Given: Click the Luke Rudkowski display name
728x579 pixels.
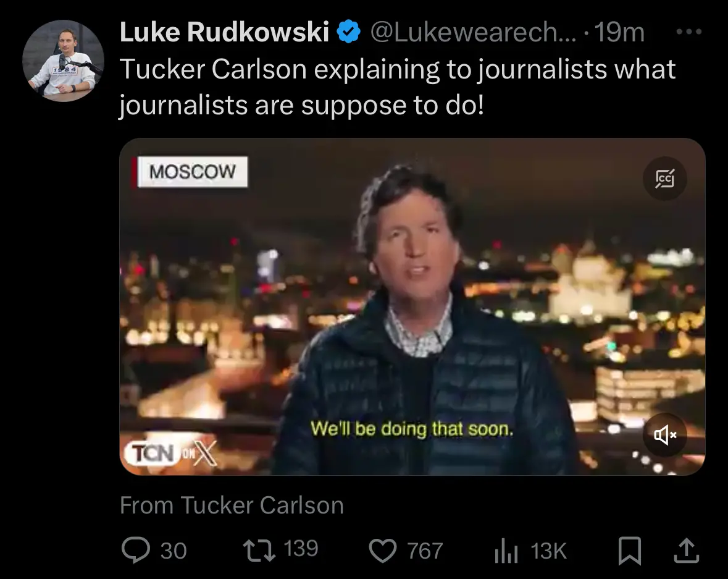Looking at the screenshot, I should click(224, 32).
